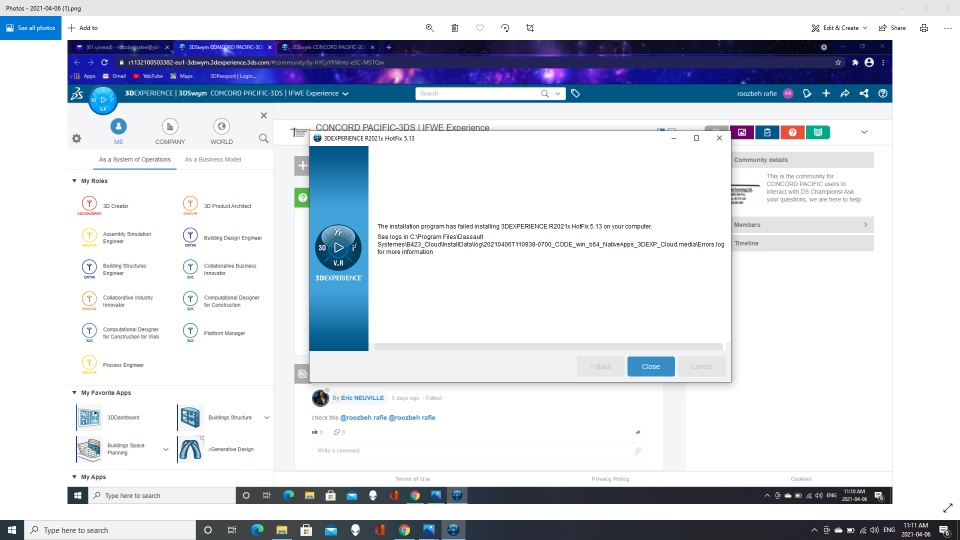Open the help question mark in top bar

point(883,94)
